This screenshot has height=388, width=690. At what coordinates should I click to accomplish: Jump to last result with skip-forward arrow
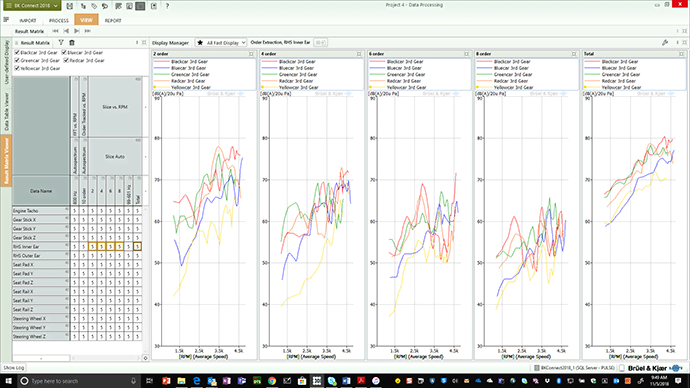click(x=88, y=31)
